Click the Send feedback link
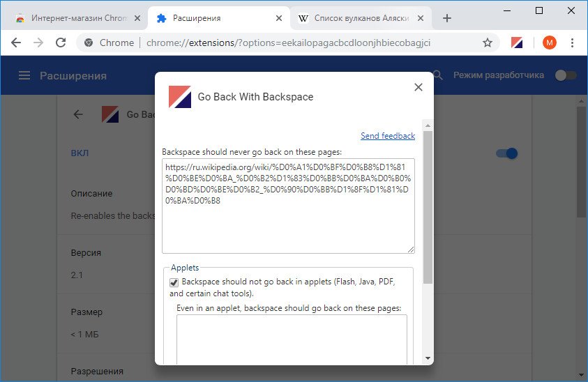Viewport: 588px width, 382px height. tap(387, 136)
